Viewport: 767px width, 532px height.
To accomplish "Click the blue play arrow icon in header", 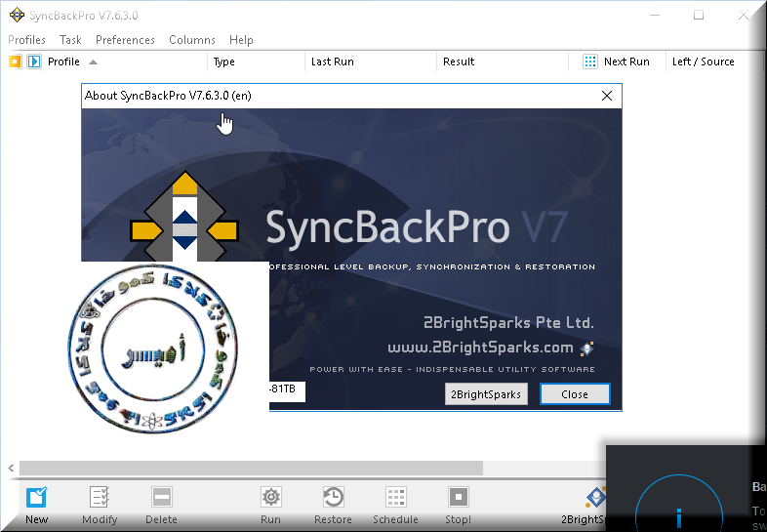I will point(34,61).
